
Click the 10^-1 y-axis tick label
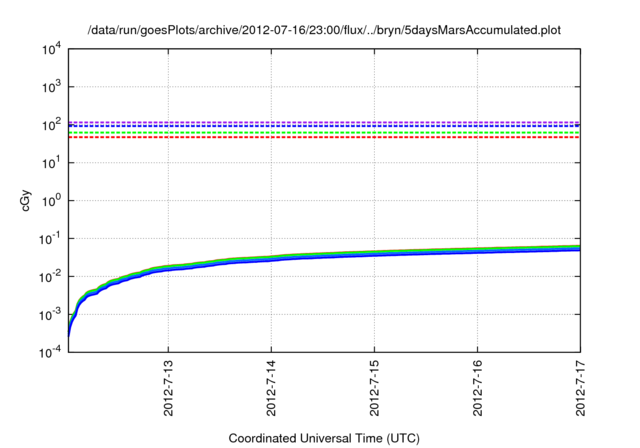click(50, 239)
